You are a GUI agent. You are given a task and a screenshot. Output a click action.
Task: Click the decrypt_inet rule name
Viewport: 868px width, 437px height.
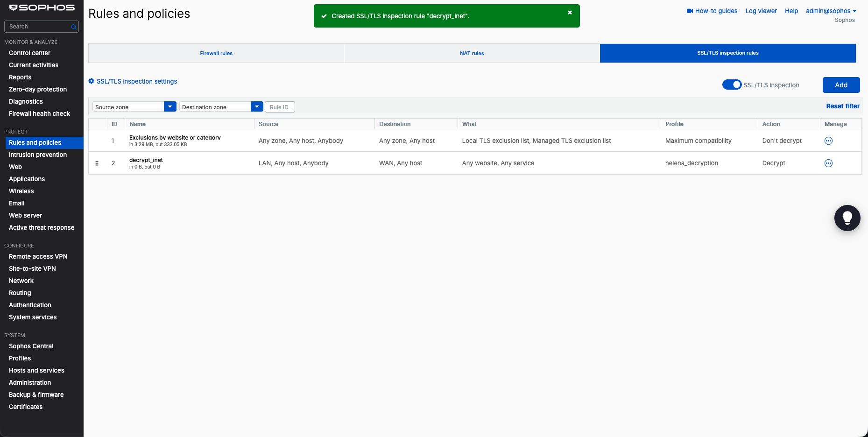click(x=146, y=160)
